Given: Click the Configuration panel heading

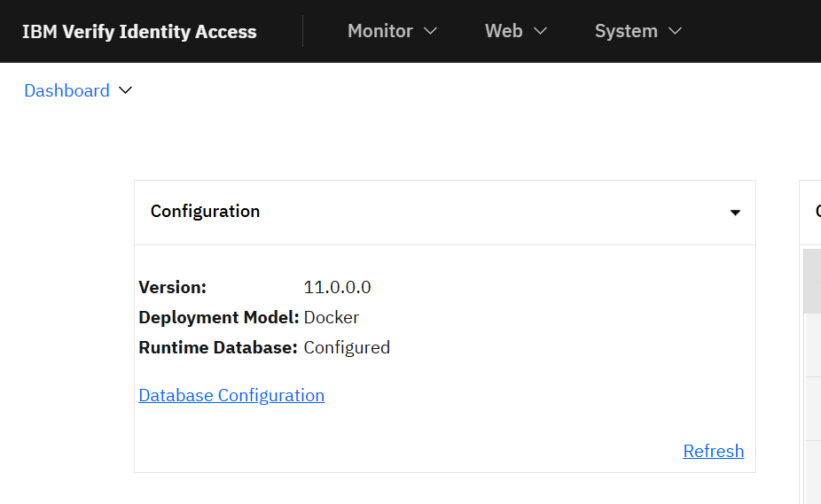Looking at the screenshot, I should (205, 211).
